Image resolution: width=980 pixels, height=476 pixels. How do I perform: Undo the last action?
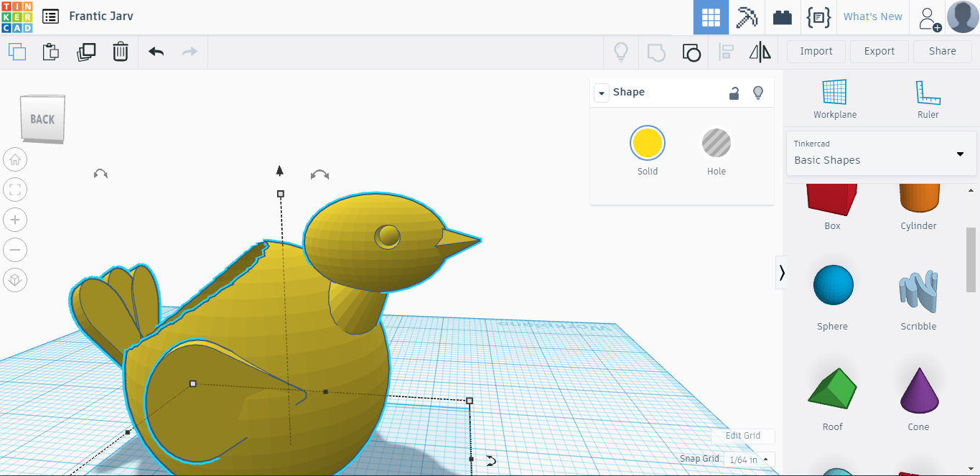[156, 52]
